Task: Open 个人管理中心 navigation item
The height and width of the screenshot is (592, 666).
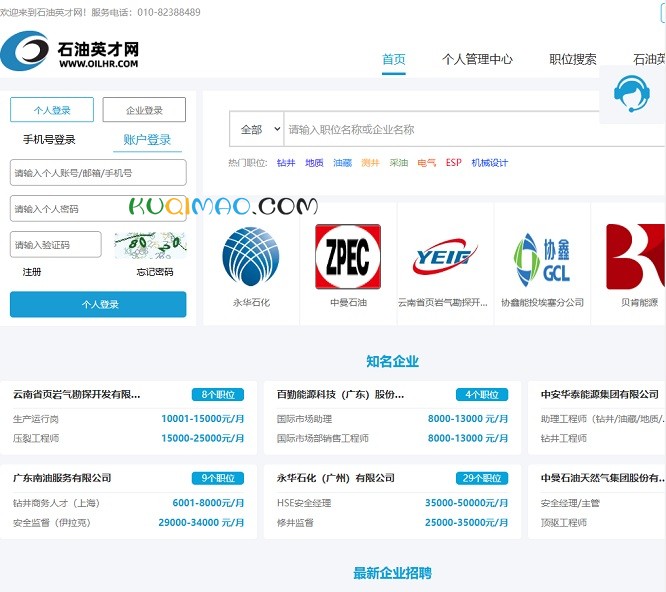Action: [477, 59]
